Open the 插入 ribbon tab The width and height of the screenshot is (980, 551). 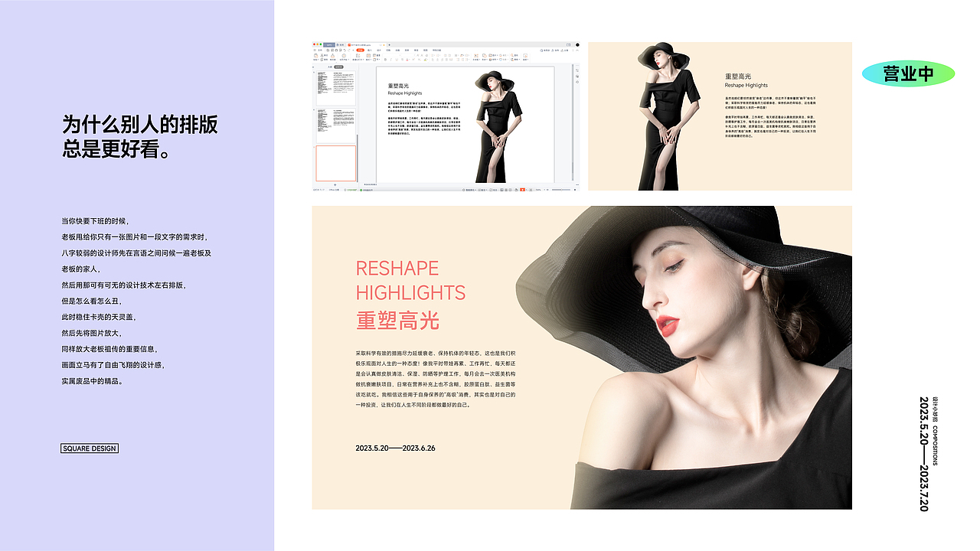coord(370,50)
